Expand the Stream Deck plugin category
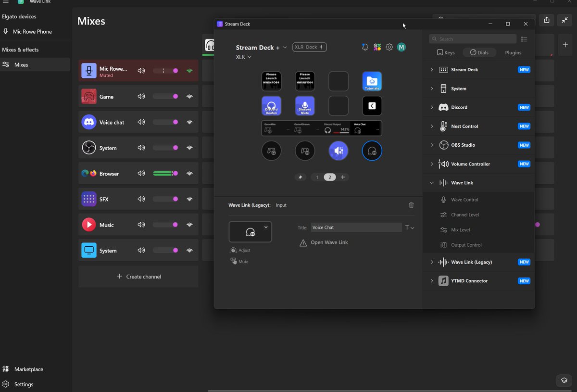 tap(431, 70)
